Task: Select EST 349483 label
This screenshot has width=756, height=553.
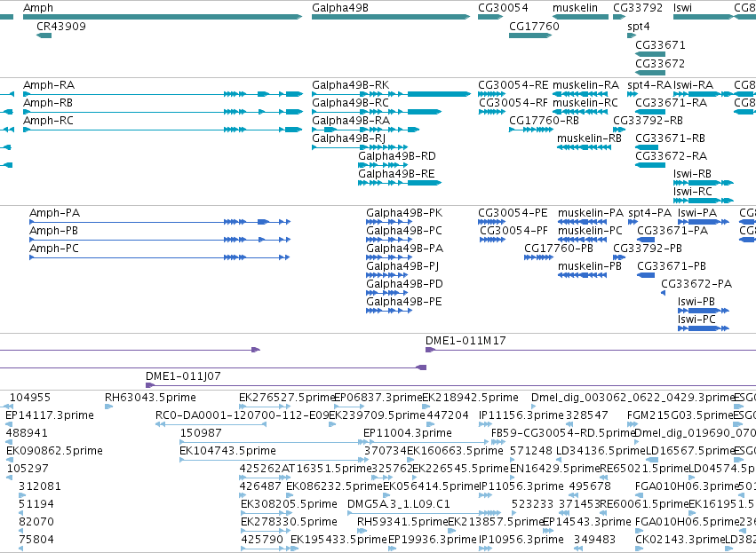Action: click(x=594, y=540)
